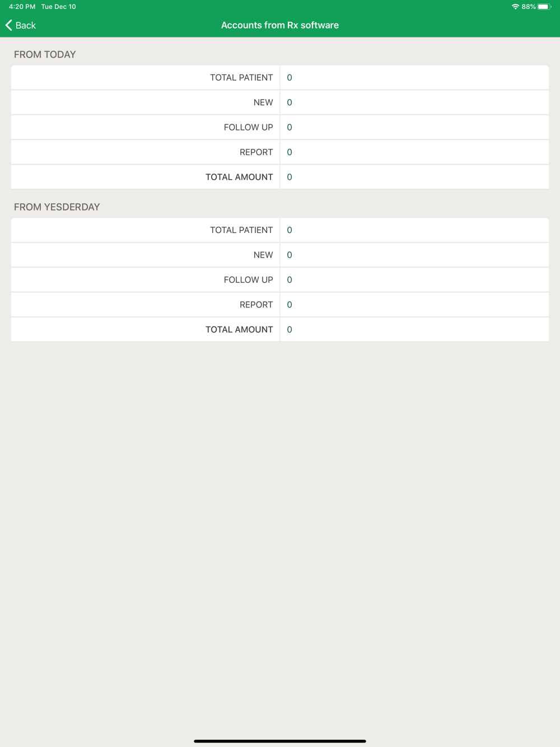560x747 pixels.
Task: Select yesterday's NEW patient value
Action: coord(290,255)
